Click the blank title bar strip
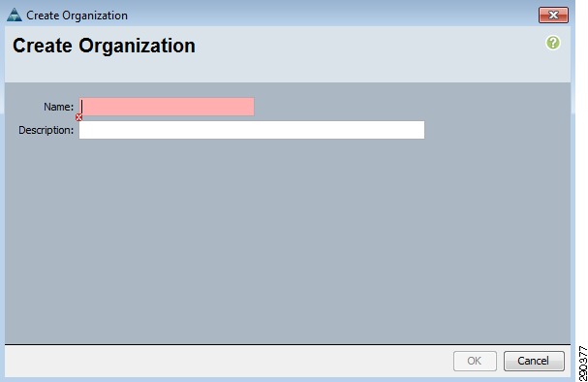588x382 pixels. point(332,15)
